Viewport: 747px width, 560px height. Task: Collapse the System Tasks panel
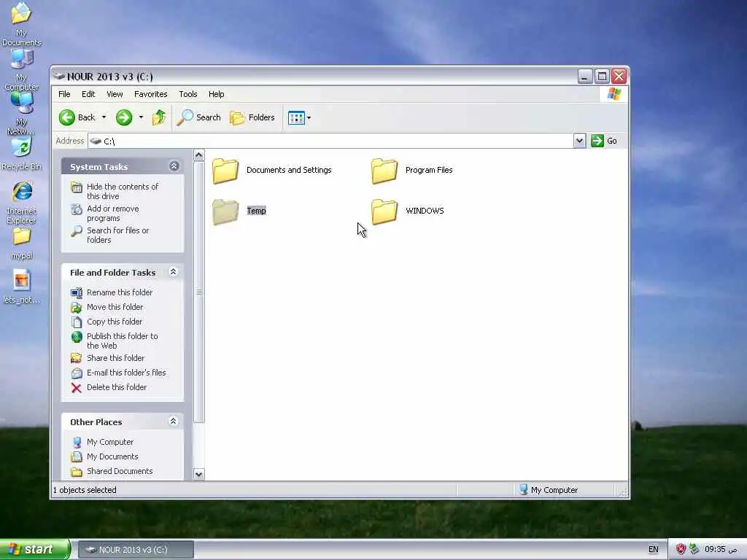[174, 166]
